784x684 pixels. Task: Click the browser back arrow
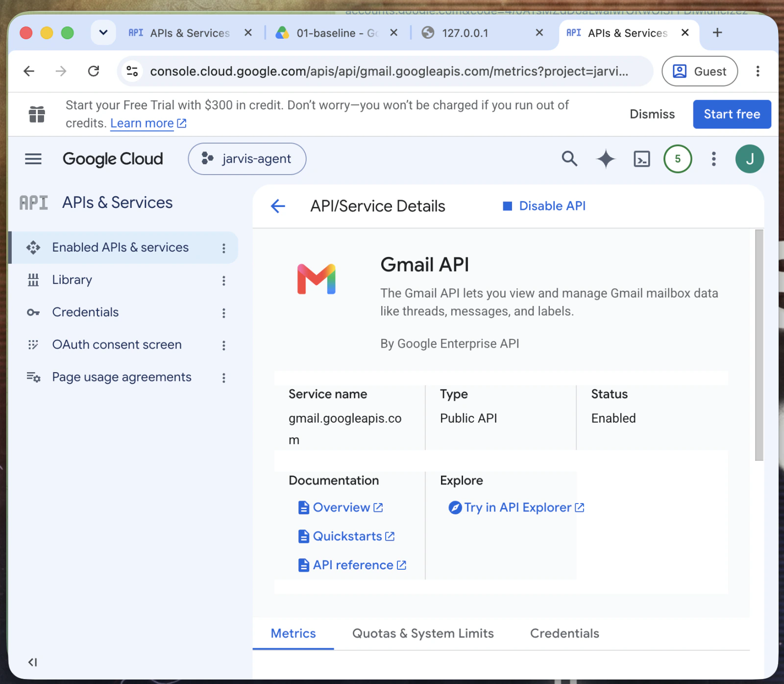(29, 71)
